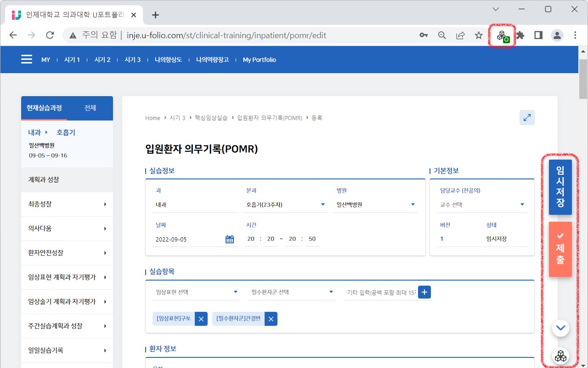Go forward with the browser forward arrow
Viewport: 588px width, 368px height.
click(32, 35)
